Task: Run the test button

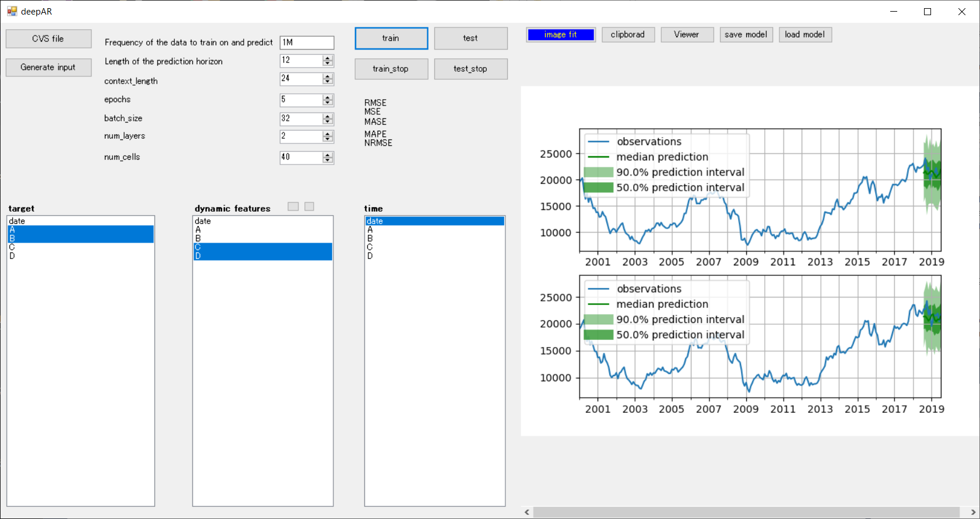Action: point(470,38)
